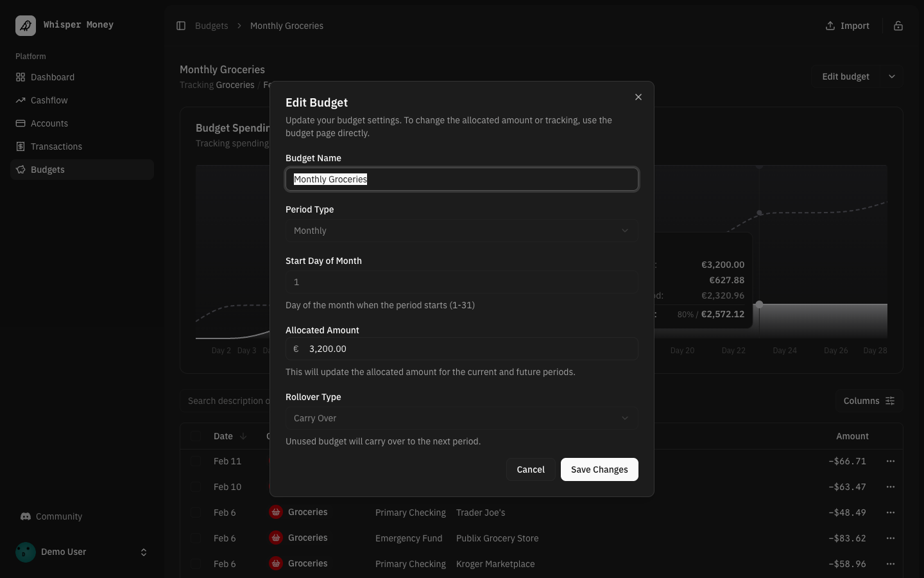
Task: Click the Groceries category icon on Trader Joe's row
Action: (275, 512)
